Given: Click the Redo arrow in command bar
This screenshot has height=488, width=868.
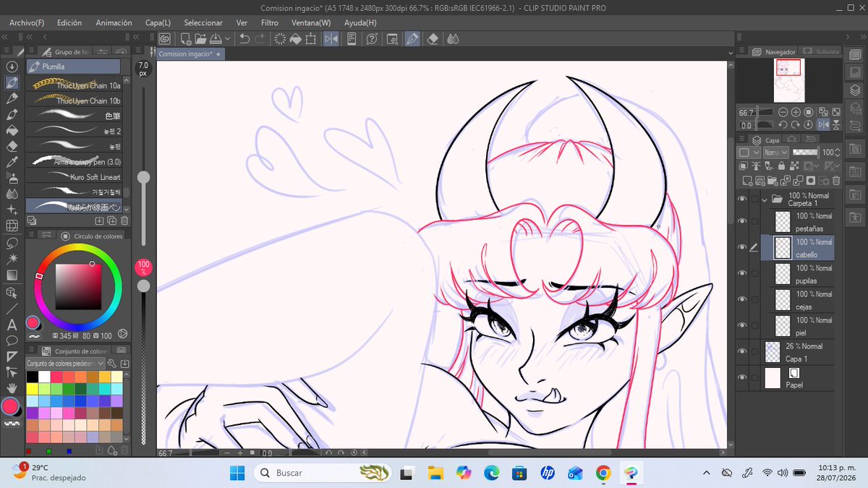Looking at the screenshot, I should click(x=260, y=39).
